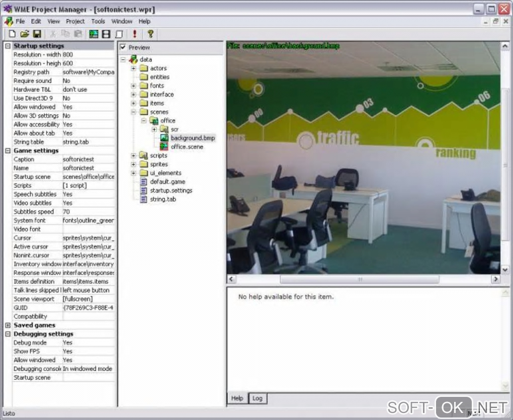Select the background.bmp file icon in tree
Screen dimensions: 513x420
[164, 138]
